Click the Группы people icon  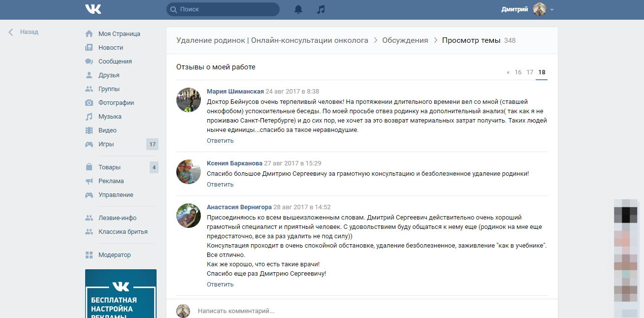coord(89,89)
